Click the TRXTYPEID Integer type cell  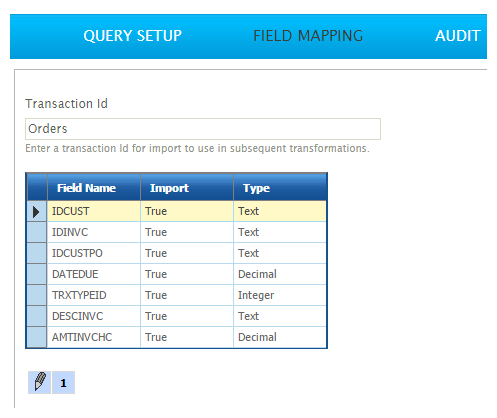[280, 295]
